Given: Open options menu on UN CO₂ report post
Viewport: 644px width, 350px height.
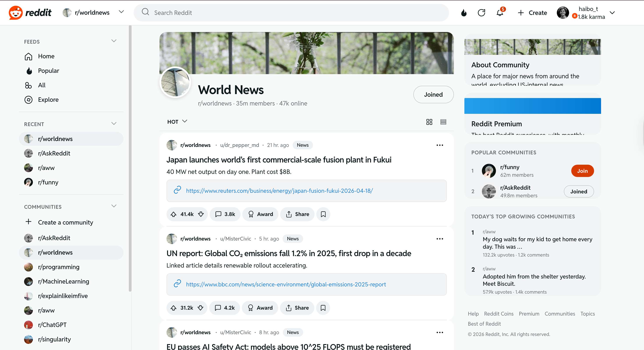Looking at the screenshot, I should [x=439, y=239].
